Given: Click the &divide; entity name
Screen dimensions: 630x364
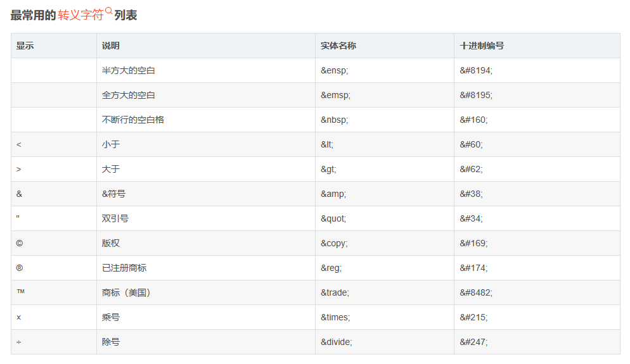Looking at the screenshot, I should click(336, 342).
